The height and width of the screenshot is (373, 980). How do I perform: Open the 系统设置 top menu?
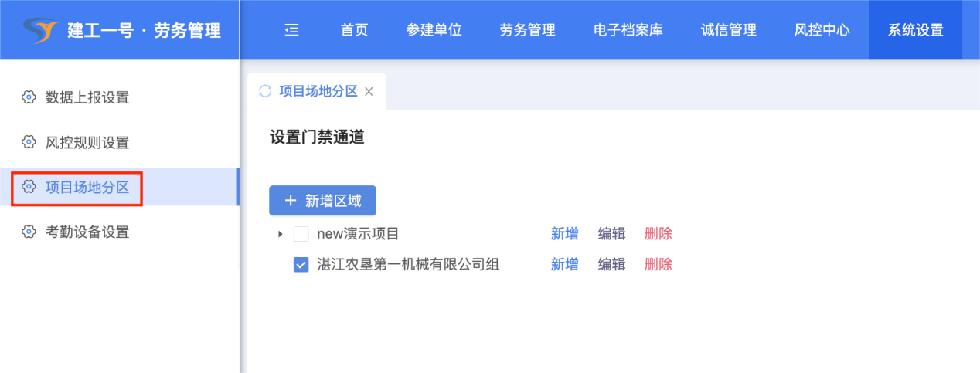(x=915, y=30)
